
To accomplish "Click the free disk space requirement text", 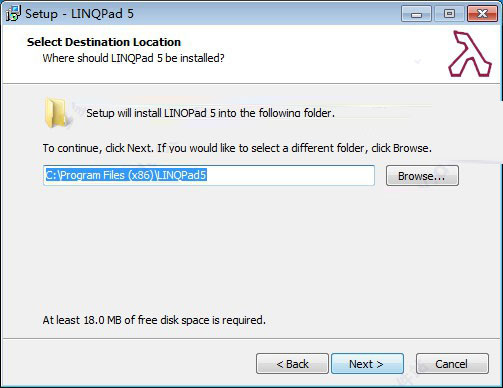I will click(x=154, y=320).
